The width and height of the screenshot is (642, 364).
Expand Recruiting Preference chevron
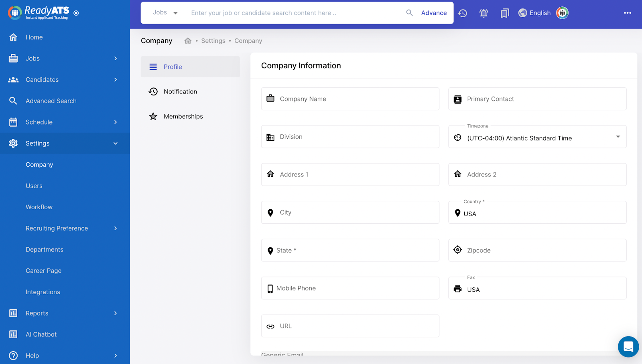116,229
